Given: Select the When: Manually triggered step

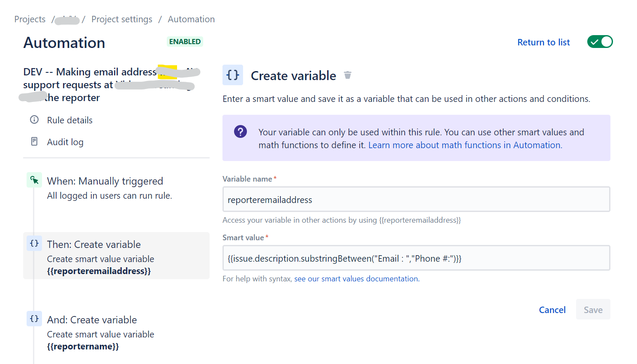Looking at the screenshot, I should tap(116, 188).
